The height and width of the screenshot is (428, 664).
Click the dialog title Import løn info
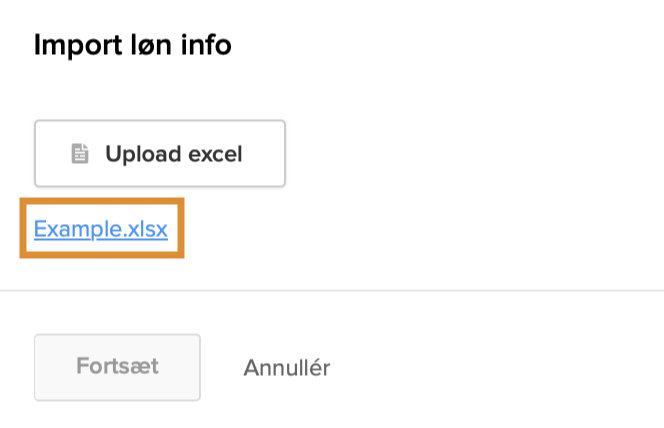click(132, 45)
